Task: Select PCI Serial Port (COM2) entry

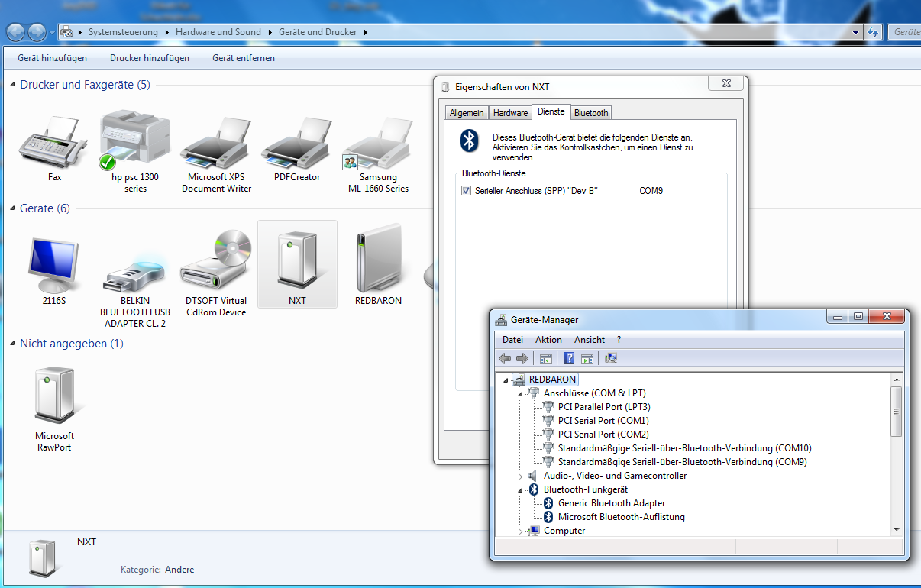Action: 596,435
